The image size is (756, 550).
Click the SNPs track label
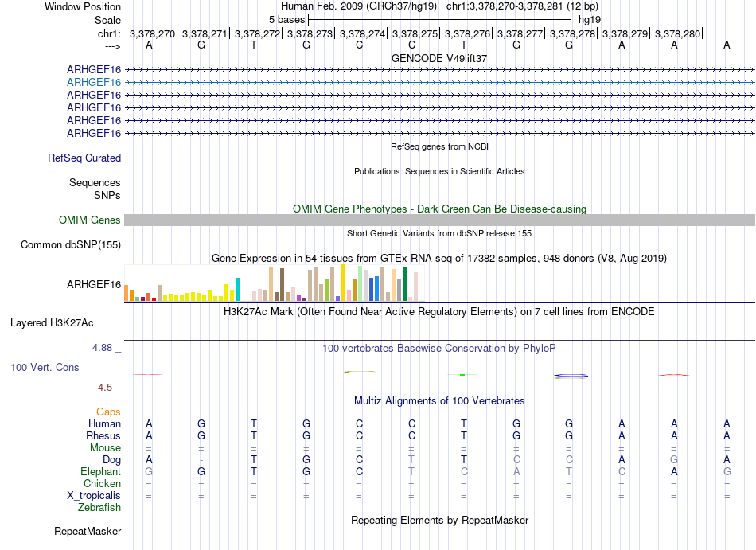107,195
